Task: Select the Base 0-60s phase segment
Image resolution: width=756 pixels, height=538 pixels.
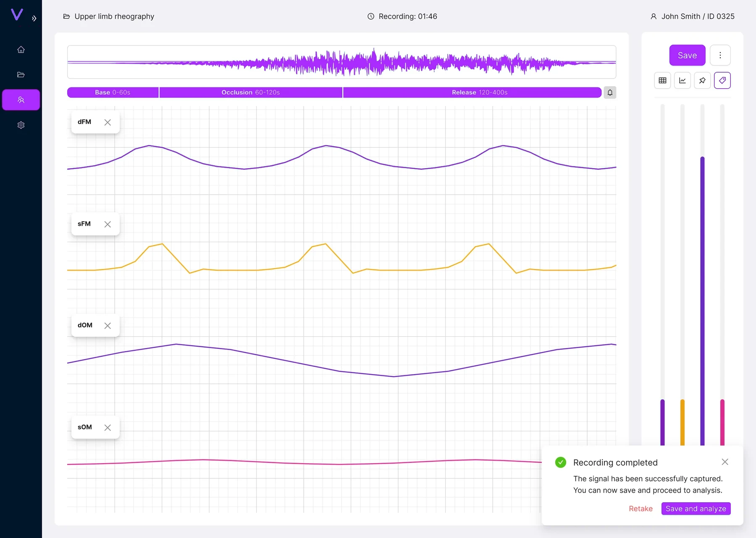Action: click(113, 92)
